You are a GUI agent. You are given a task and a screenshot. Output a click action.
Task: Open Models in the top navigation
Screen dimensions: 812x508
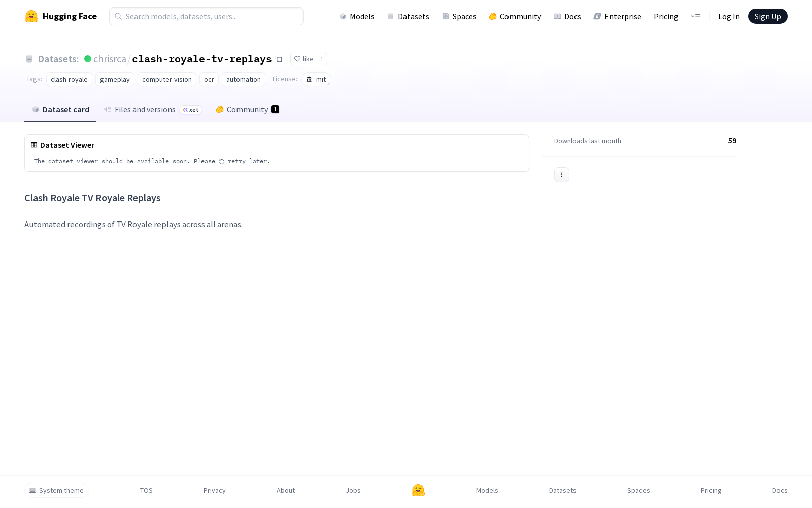[x=357, y=16]
